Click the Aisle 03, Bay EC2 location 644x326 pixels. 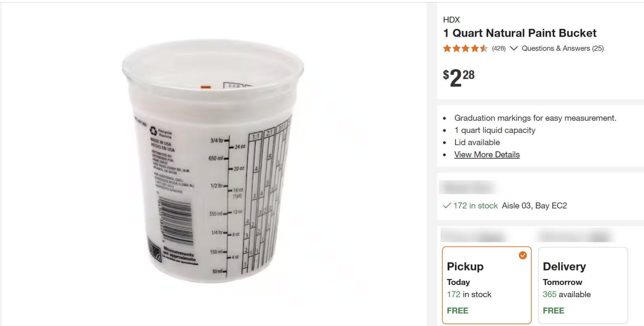tap(534, 206)
